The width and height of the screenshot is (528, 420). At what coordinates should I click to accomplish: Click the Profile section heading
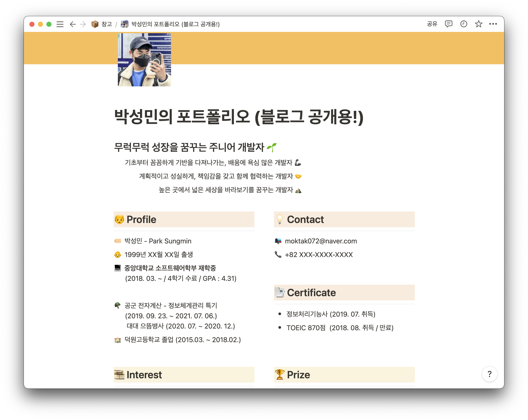[141, 219]
